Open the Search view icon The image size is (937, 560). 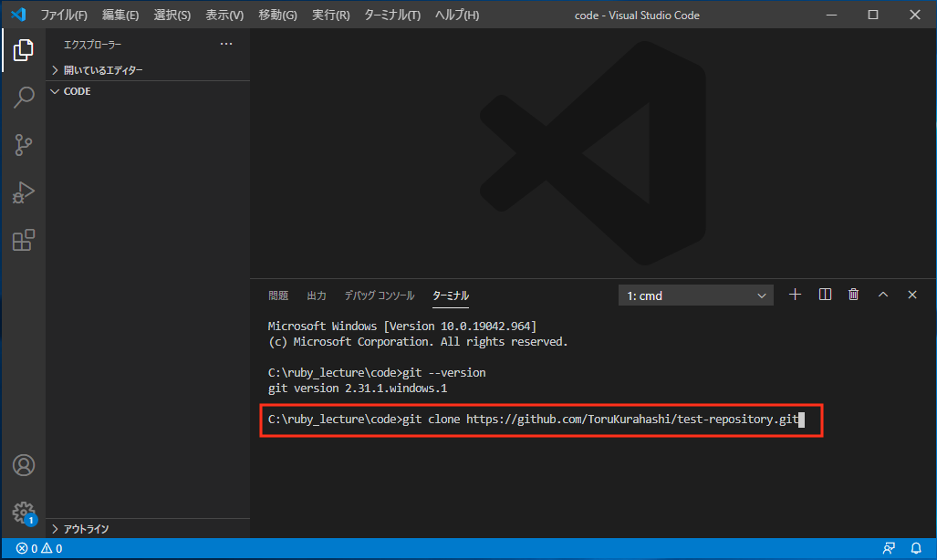point(24,97)
